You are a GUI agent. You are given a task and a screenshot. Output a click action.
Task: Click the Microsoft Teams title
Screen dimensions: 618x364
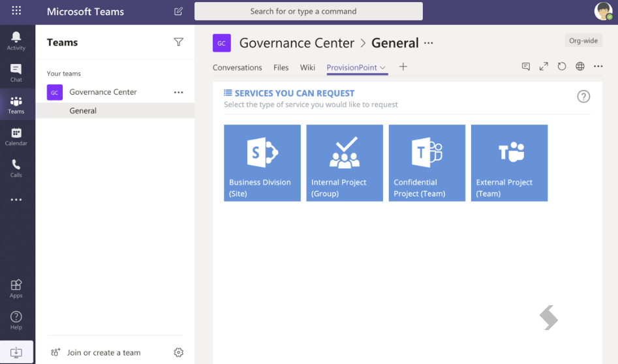[x=85, y=12]
